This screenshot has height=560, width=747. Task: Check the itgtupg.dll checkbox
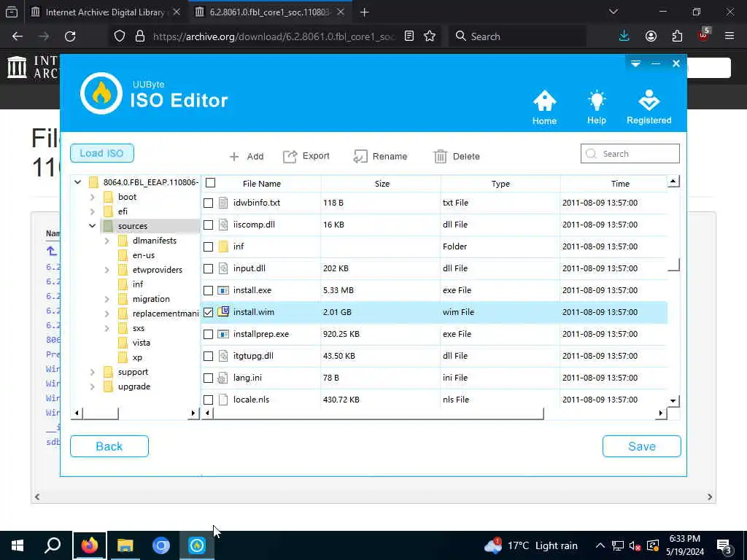(x=208, y=356)
